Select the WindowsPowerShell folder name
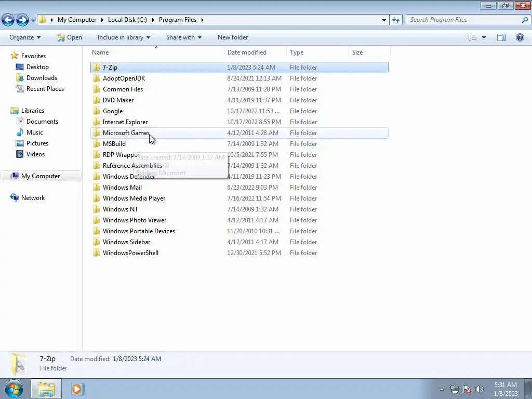The height and width of the screenshot is (399, 532). [x=130, y=253]
